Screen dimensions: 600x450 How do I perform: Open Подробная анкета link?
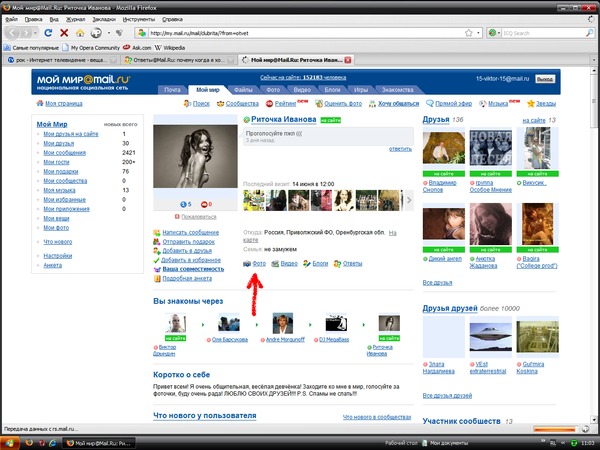(187, 279)
